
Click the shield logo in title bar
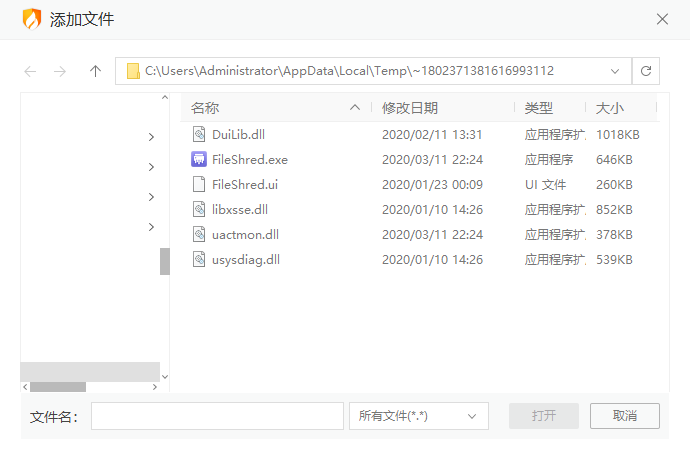[x=32, y=19]
